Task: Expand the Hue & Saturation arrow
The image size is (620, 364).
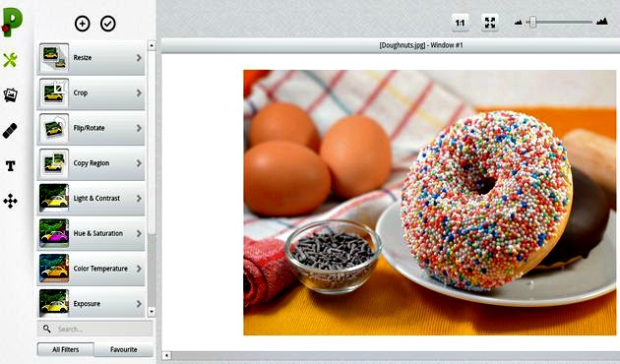Action: click(139, 233)
